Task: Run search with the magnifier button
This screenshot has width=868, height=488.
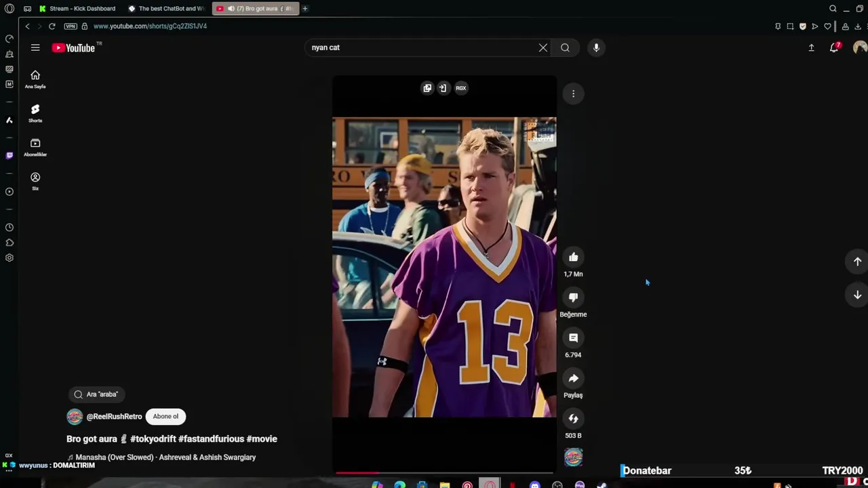Action: pyautogui.click(x=565, y=47)
